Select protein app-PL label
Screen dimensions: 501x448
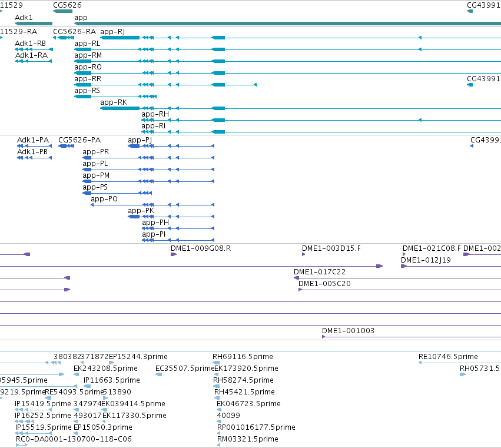click(95, 164)
